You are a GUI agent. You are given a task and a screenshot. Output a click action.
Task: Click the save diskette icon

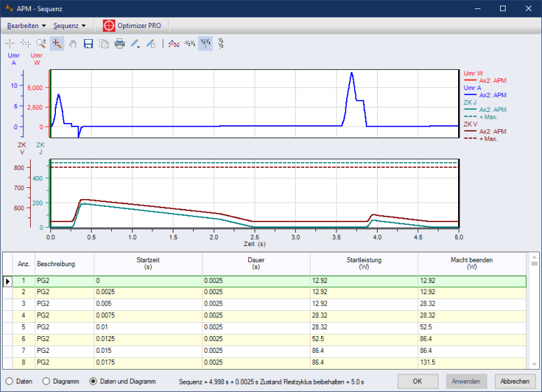pyautogui.click(x=88, y=43)
